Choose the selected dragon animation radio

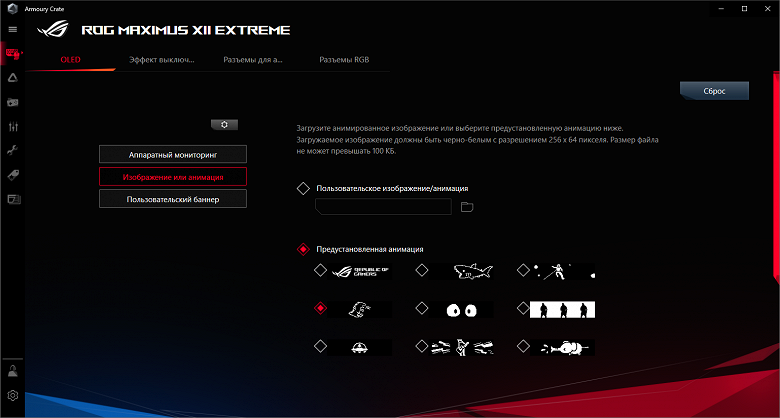coord(321,309)
